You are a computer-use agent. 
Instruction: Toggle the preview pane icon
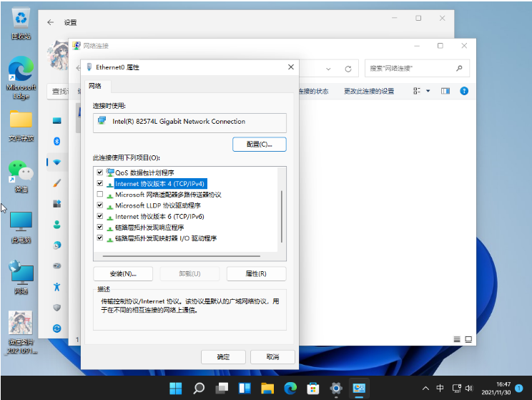tap(445, 91)
